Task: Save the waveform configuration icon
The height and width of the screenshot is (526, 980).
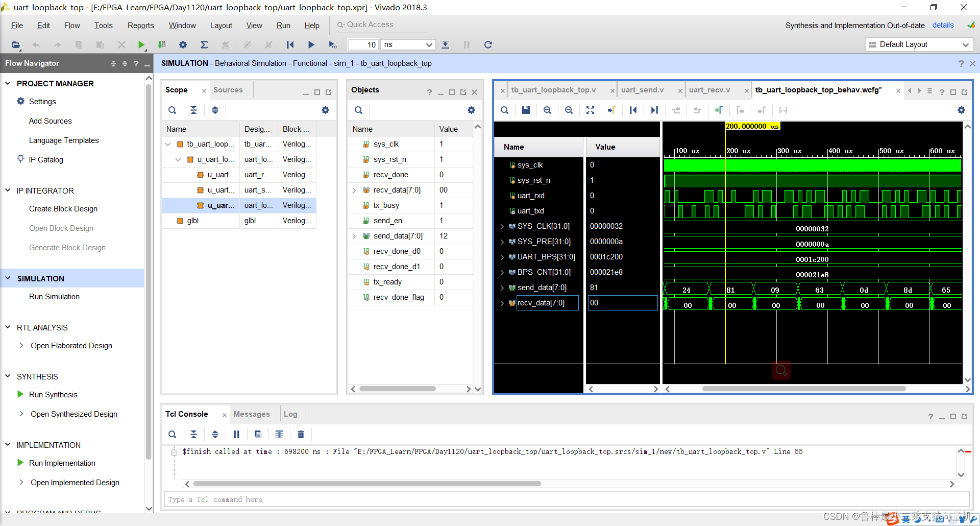Action: pos(526,110)
